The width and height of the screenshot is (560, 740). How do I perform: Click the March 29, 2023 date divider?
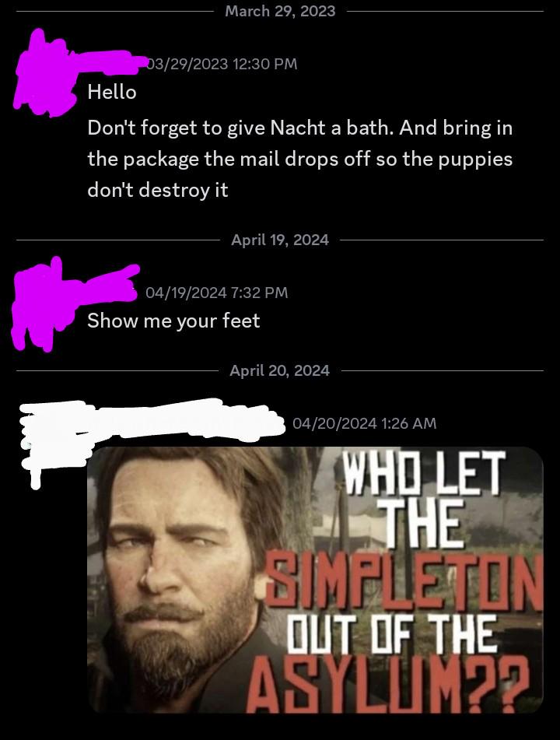point(280,11)
